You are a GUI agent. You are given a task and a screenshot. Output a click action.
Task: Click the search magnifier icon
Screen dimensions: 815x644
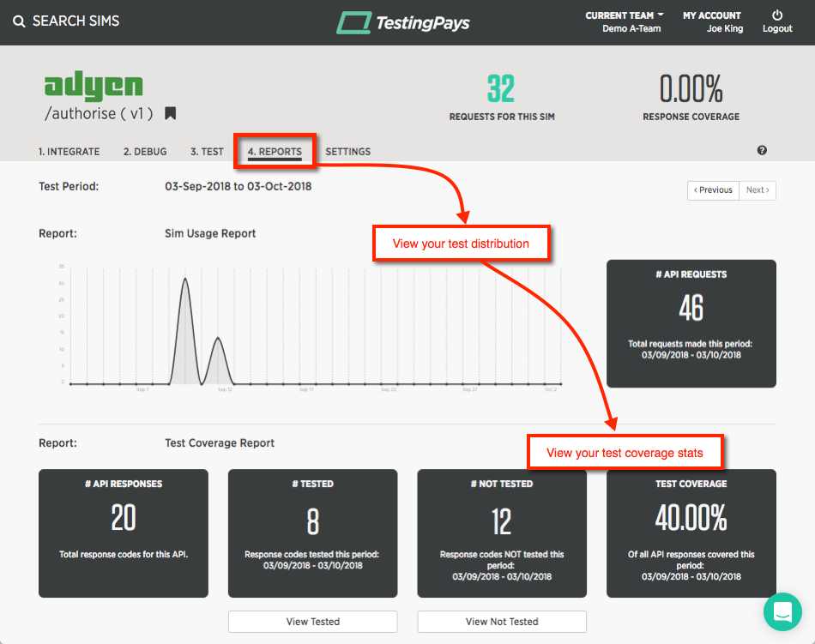coord(19,21)
